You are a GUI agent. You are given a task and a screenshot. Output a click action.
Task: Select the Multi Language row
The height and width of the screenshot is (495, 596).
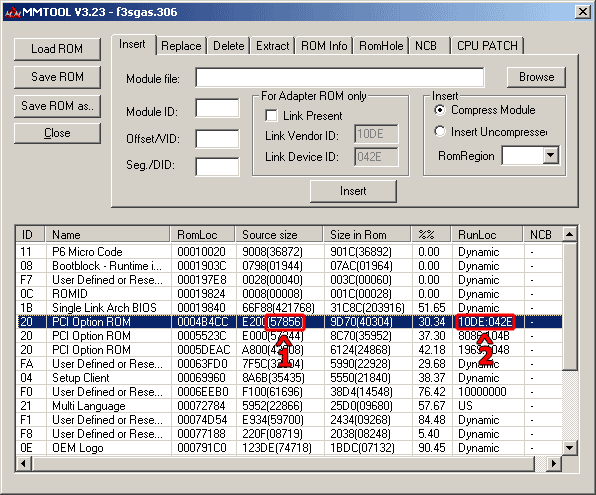coord(290,406)
